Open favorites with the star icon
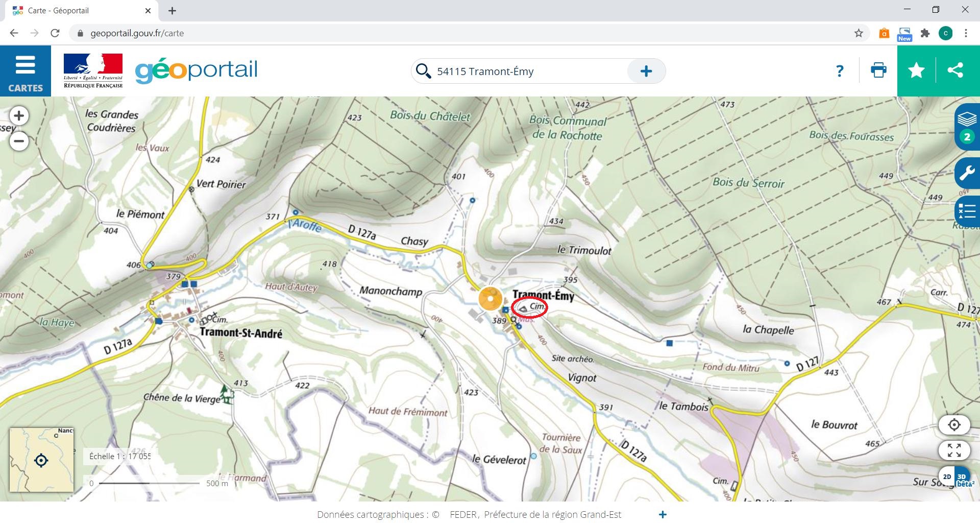The width and height of the screenshot is (980, 526). click(x=916, y=70)
